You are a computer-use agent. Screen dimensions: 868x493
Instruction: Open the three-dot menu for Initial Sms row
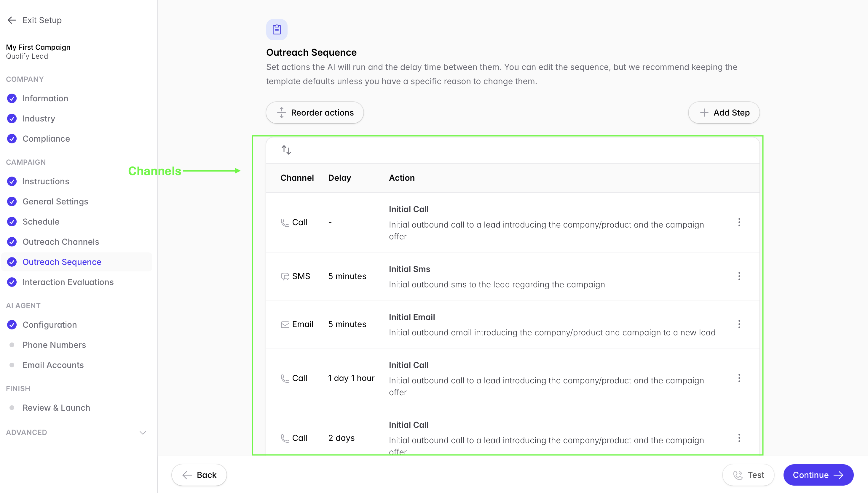click(x=739, y=276)
